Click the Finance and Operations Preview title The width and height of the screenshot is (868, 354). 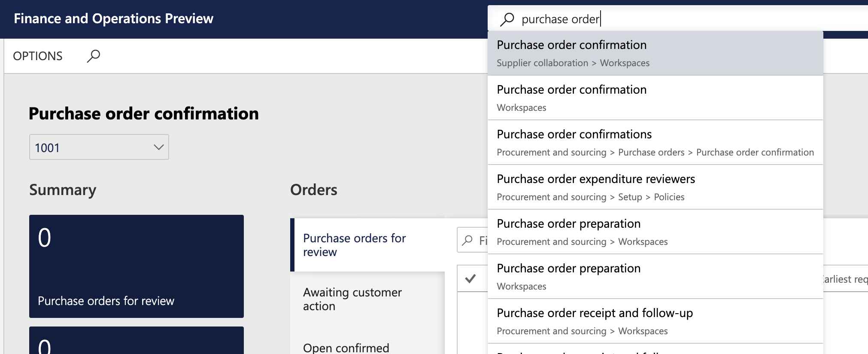pos(113,18)
